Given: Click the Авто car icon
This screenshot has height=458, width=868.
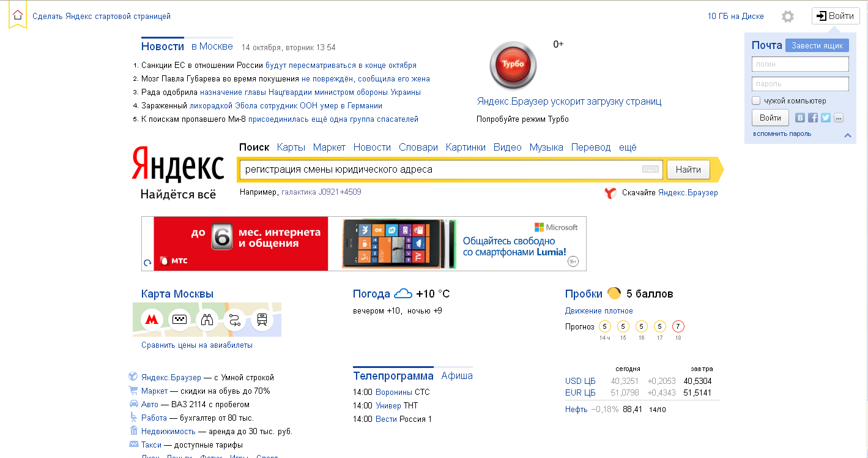Looking at the screenshot, I should tap(133, 404).
